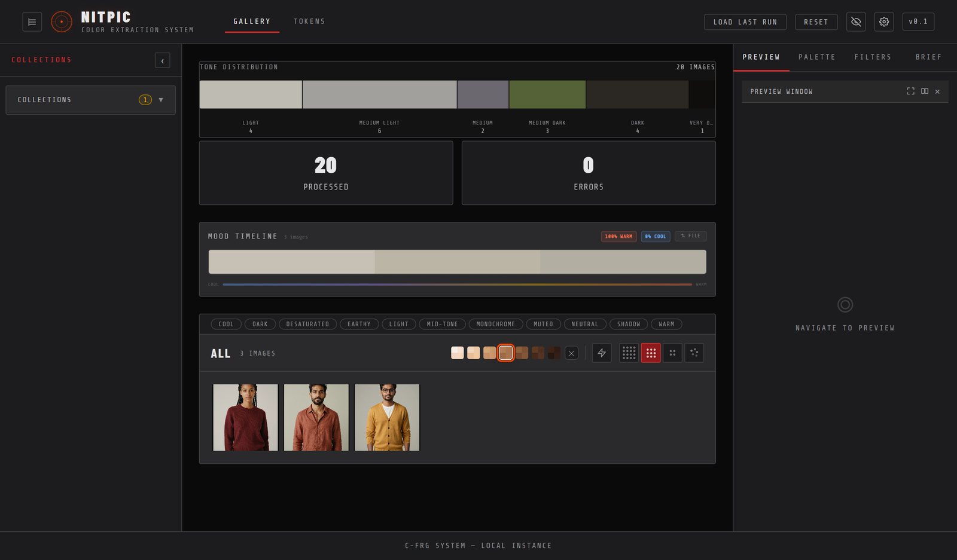The image size is (957, 560).
Task: Toggle the WARM tag filter chip
Action: pos(666,324)
